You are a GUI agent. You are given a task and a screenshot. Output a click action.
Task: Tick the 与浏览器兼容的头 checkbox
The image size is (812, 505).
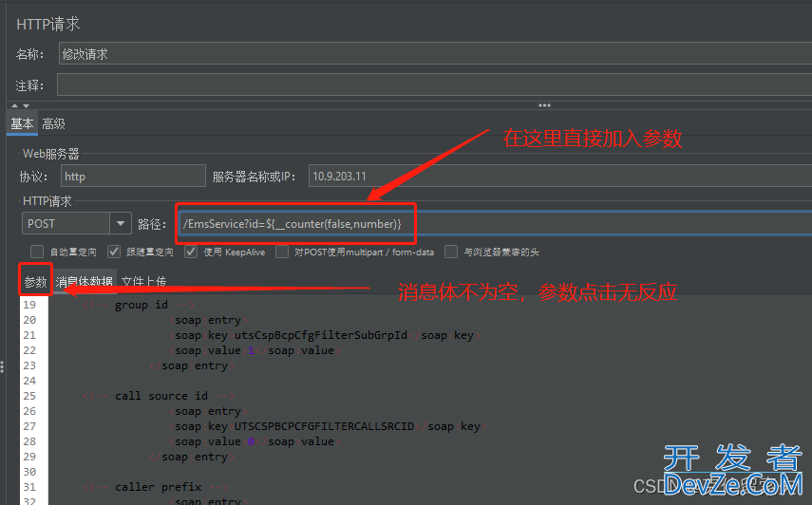(451, 252)
